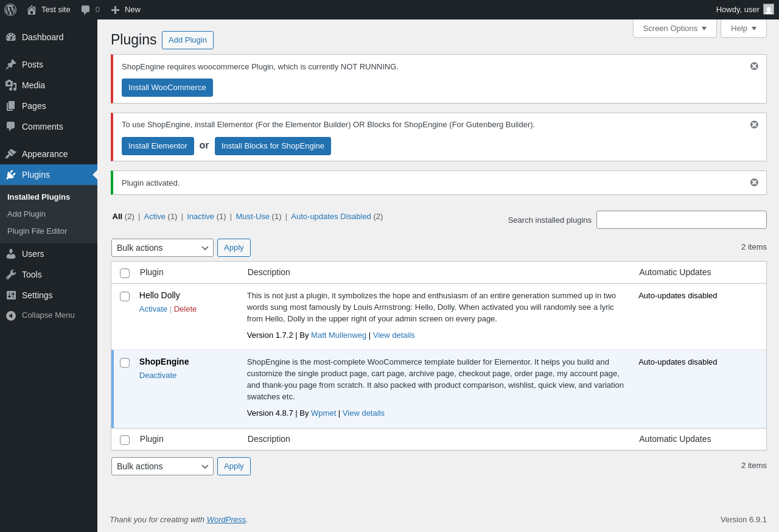Open Tools via the wrench icon
Image resolution: width=779 pixels, height=532 pixels.
point(11,275)
